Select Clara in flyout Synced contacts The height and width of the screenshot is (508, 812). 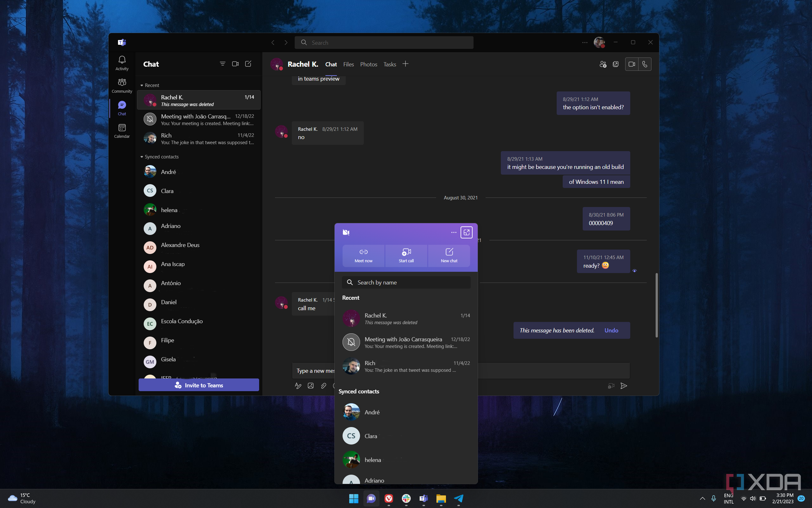406,436
